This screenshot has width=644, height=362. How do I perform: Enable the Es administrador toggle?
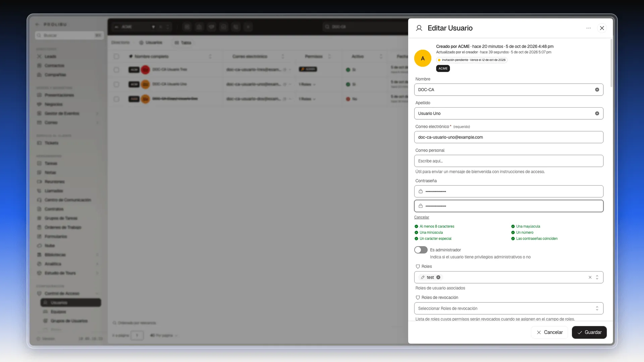[421, 250]
